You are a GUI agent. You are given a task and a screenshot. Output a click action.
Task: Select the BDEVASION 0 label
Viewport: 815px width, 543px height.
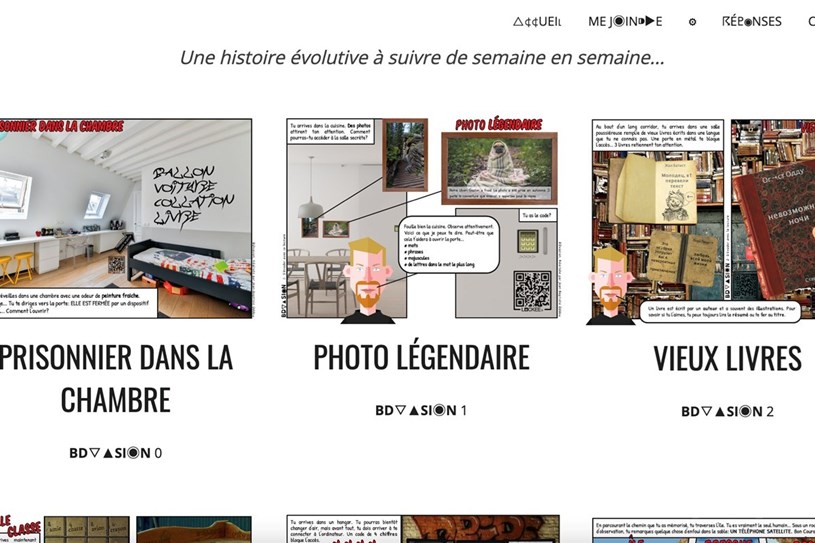point(115,453)
